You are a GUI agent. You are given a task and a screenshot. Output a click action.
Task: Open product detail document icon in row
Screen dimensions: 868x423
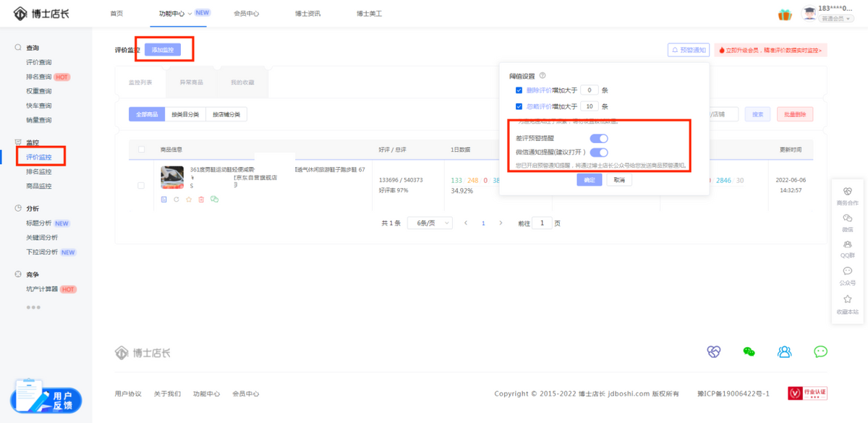pyautogui.click(x=164, y=200)
